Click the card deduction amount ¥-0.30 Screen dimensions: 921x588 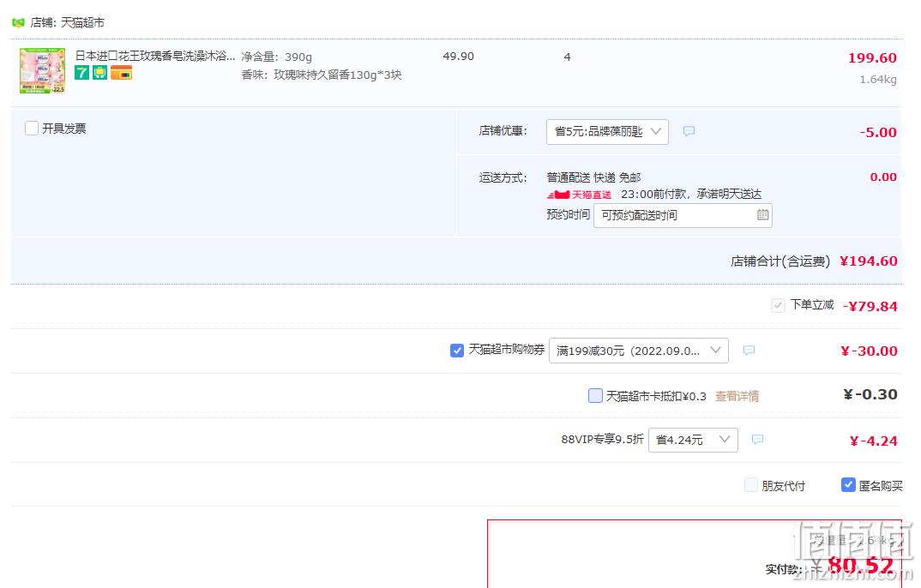pos(870,394)
